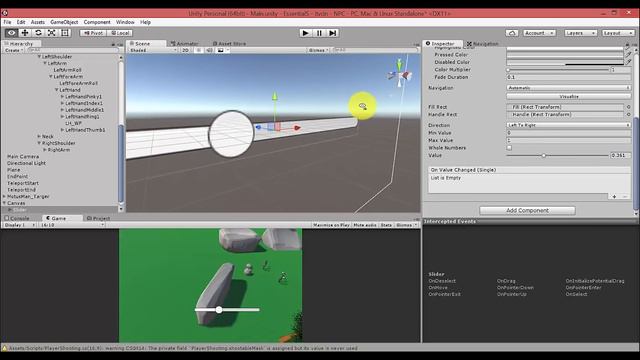Click the Pause button
This screenshot has height=360, width=640.
coord(319,33)
